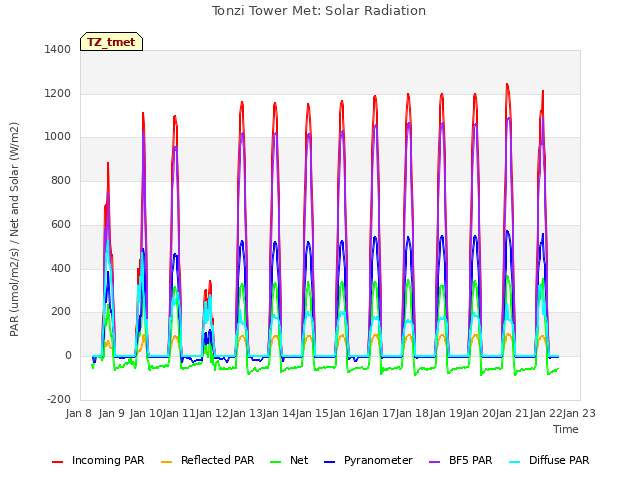Viewport: 640px width, 480px height.
Task: Select the Reflected PAR legend label
Action: 218,460
